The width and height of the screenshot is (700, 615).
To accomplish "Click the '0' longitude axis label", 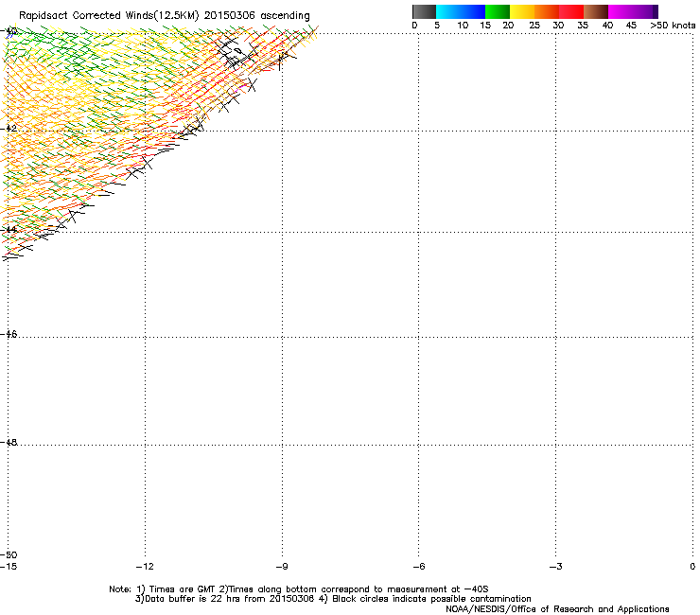I will click(x=692, y=567).
